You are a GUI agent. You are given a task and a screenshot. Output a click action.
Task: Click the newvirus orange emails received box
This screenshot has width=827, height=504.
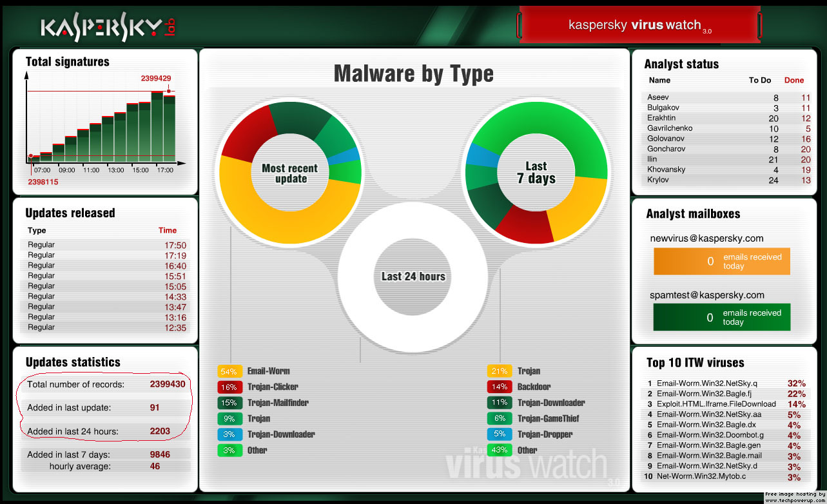722,262
